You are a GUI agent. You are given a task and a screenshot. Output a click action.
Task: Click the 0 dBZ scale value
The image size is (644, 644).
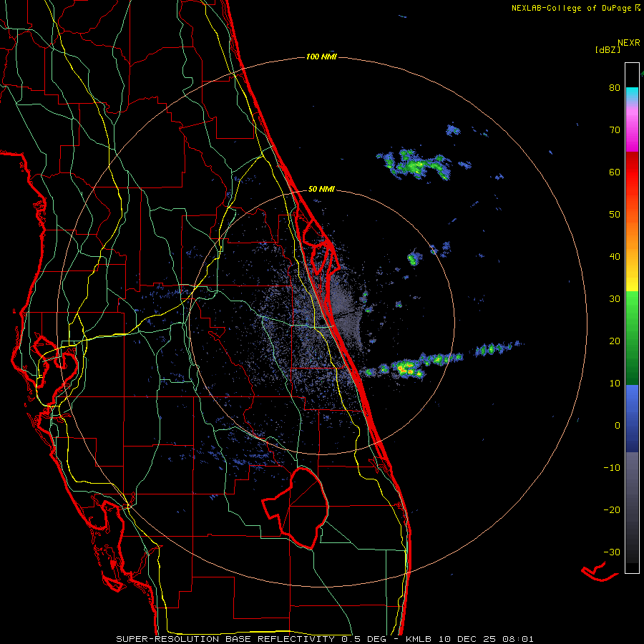tap(618, 426)
